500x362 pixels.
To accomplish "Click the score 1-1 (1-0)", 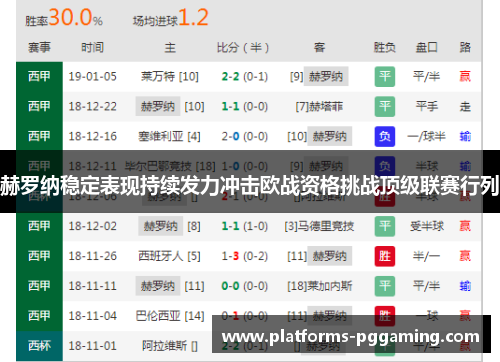I will [x=245, y=226].
